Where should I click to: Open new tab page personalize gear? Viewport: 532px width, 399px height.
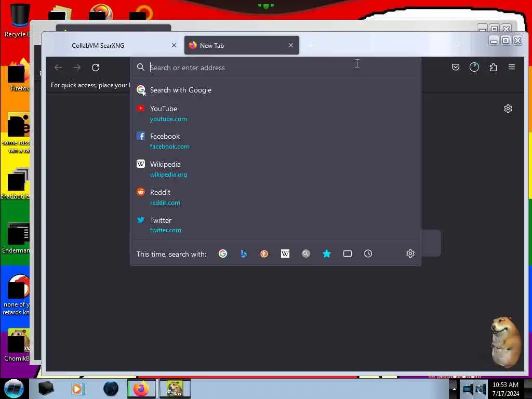coord(508,109)
